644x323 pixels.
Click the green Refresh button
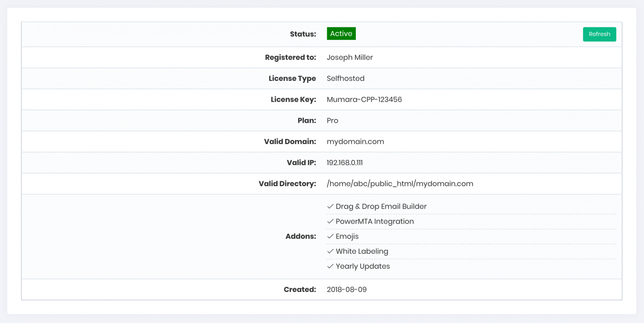599,34
